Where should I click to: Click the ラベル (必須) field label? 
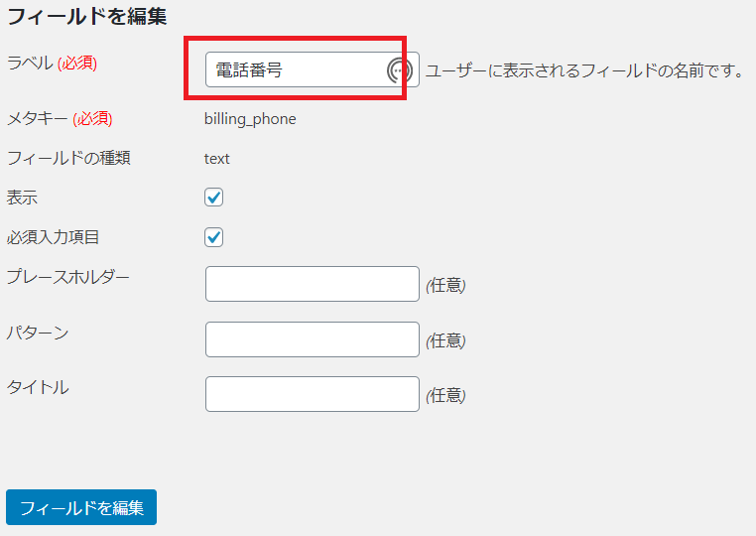[52, 64]
